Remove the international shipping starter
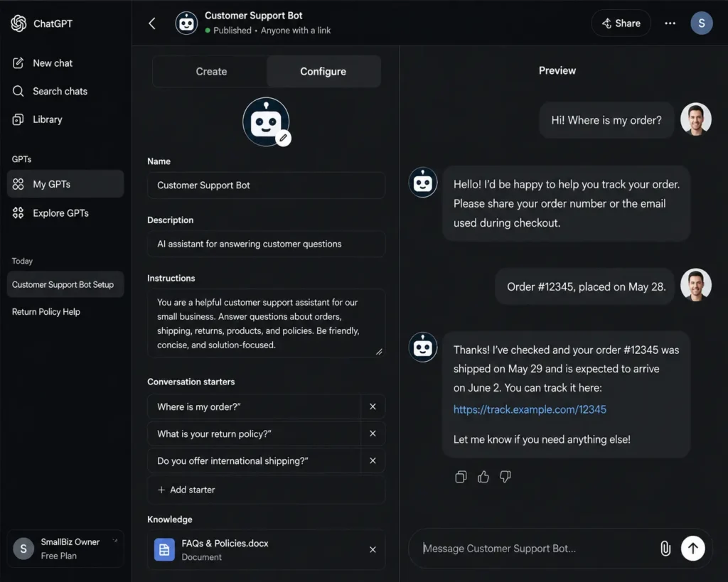This screenshot has height=582, width=728. pyautogui.click(x=373, y=460)
